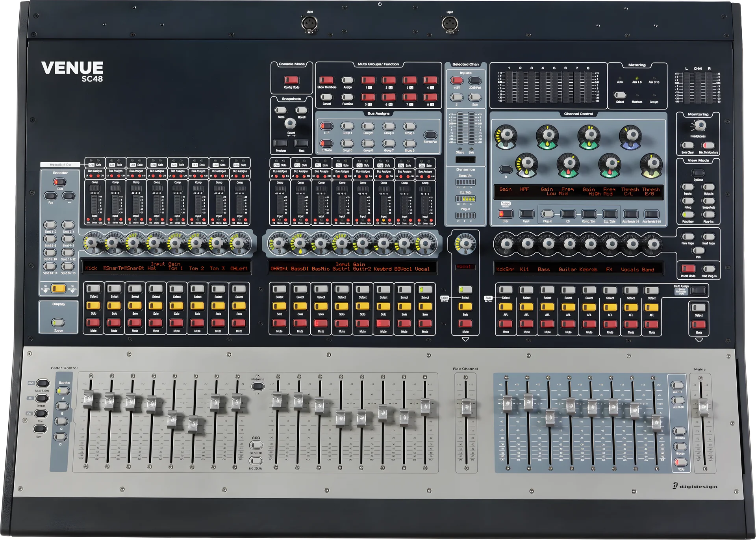Click the Multi-Select button
Image resolution: width=756 pixels, height=540 pixels.
(43, 383)
